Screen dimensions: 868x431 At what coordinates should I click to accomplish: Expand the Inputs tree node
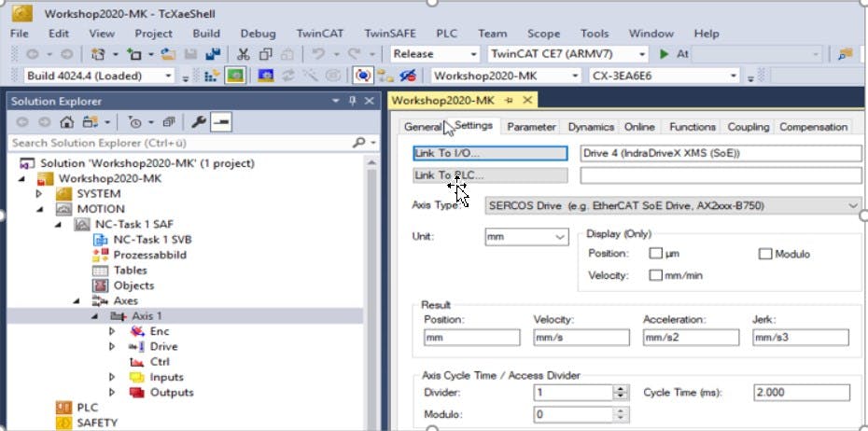[x=112, y=377]
